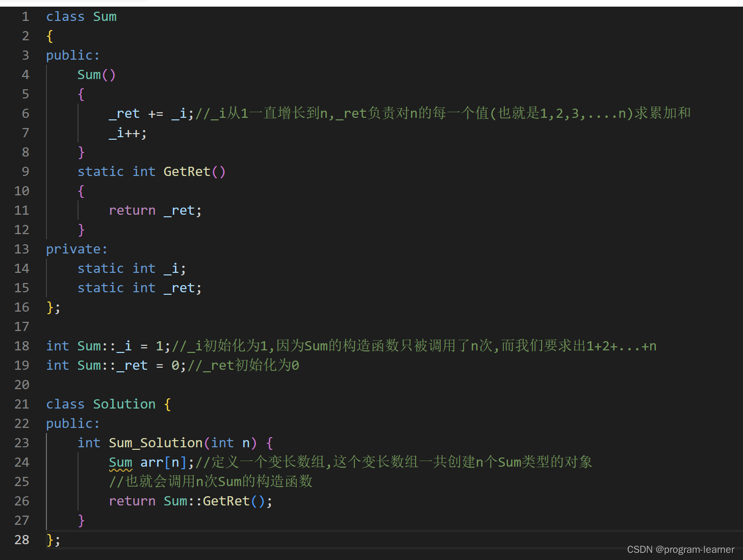Click line number 28 in the gutter
Viewport: 743px width, 560px height.
coord(22,540)
